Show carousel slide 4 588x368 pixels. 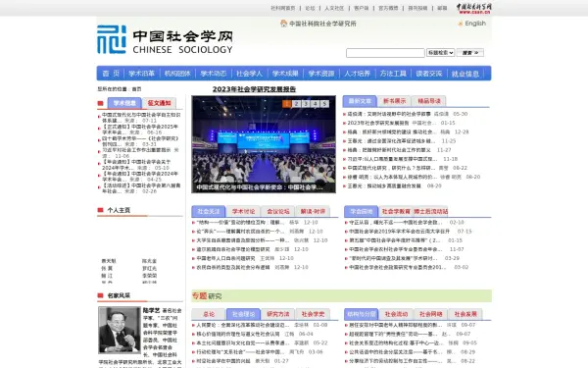pos(316,104)
